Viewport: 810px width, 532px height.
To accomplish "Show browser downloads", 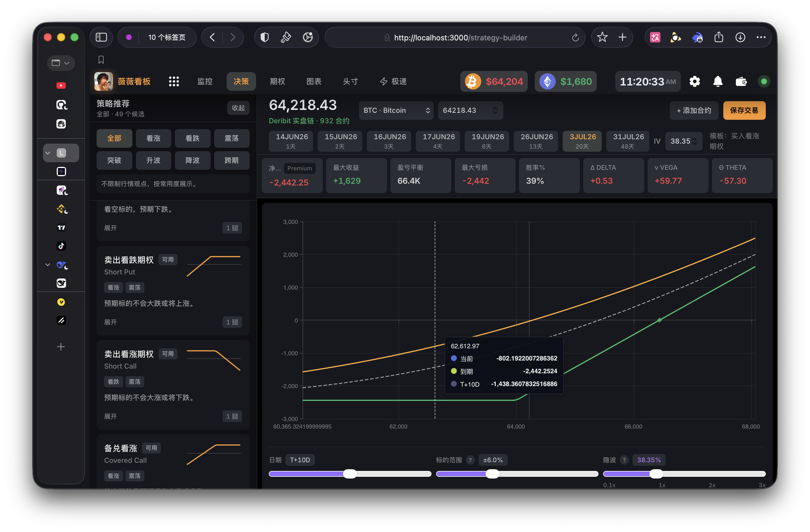I will [740, 38].
